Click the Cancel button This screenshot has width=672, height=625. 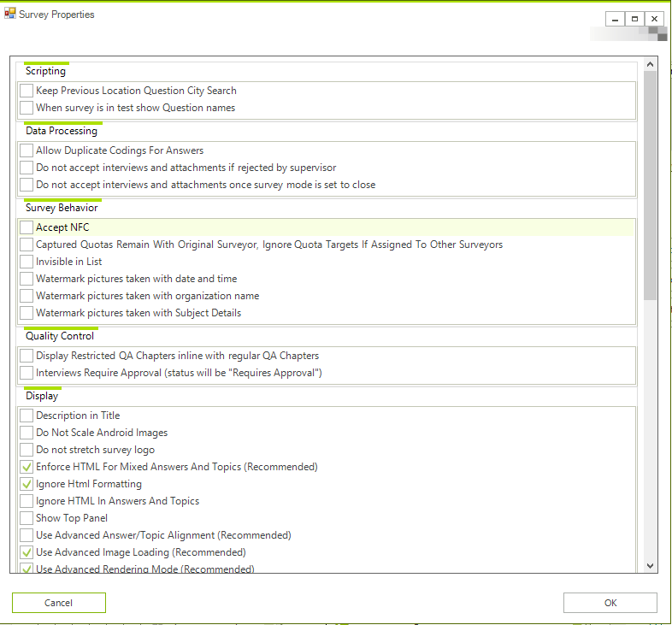59,603
